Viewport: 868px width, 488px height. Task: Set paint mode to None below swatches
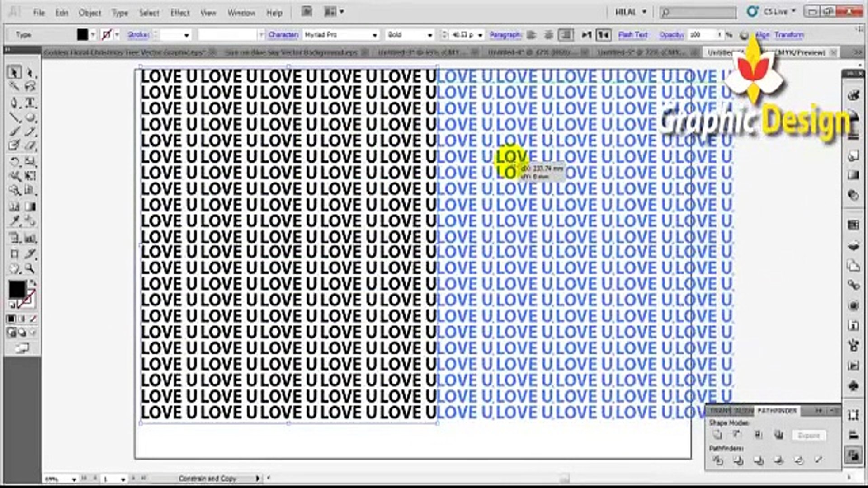click(33, 319)
